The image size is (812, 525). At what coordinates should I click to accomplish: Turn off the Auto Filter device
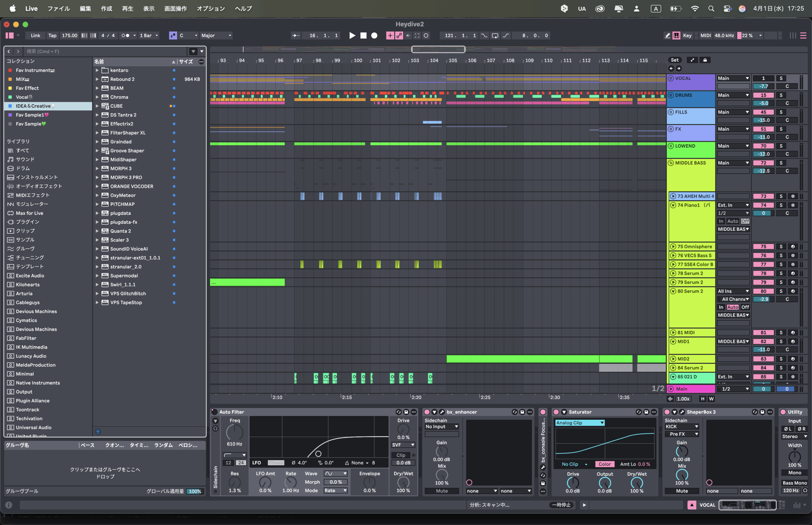[x=214, y=412]
